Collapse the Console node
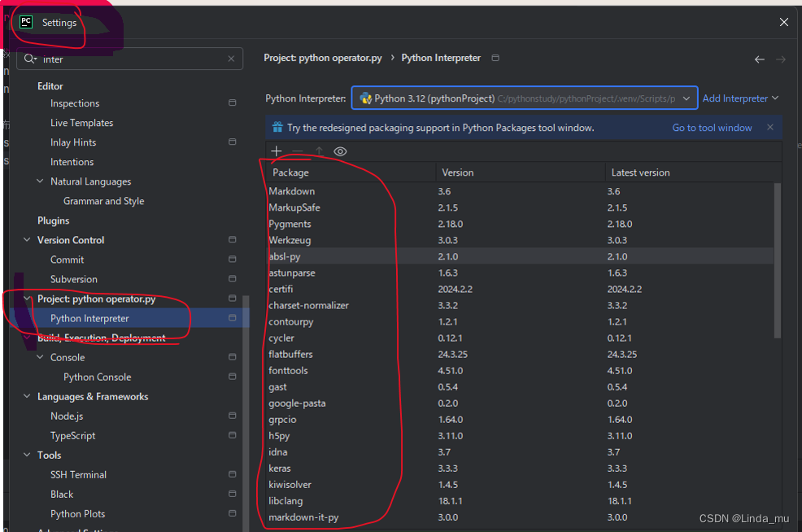 40,356
